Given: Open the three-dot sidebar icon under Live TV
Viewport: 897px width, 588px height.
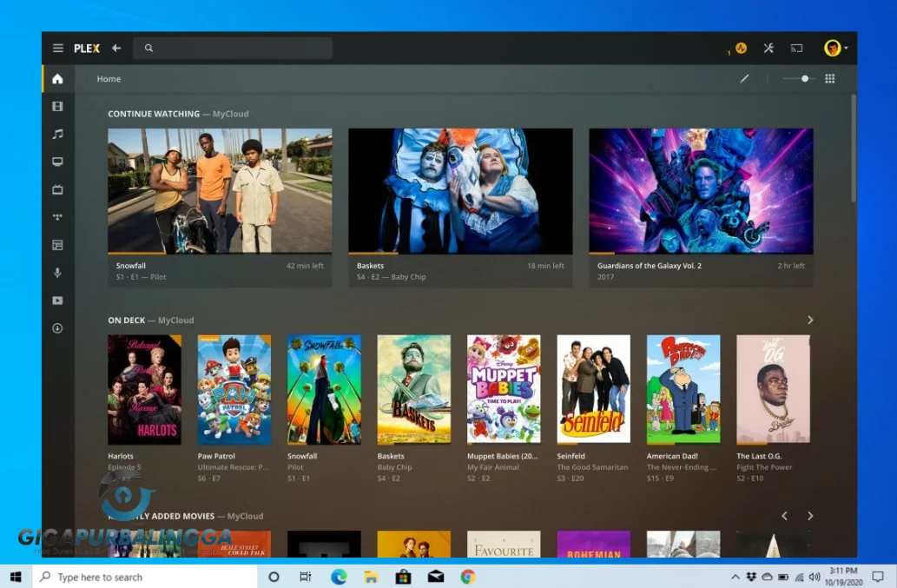Looking at the screenshot, I should click(x=58, y=217).
